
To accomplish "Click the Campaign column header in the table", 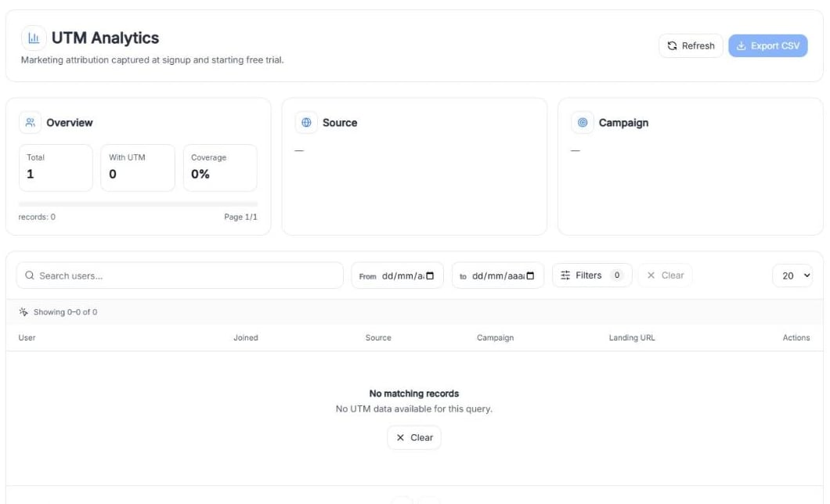I will 495,338.
